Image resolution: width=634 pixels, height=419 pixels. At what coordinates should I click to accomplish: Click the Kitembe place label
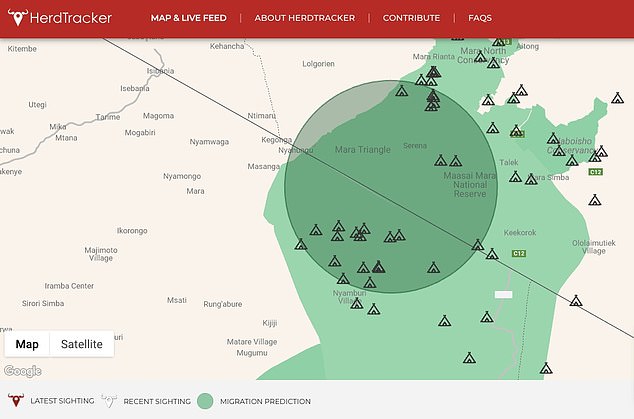coord(22,49)
